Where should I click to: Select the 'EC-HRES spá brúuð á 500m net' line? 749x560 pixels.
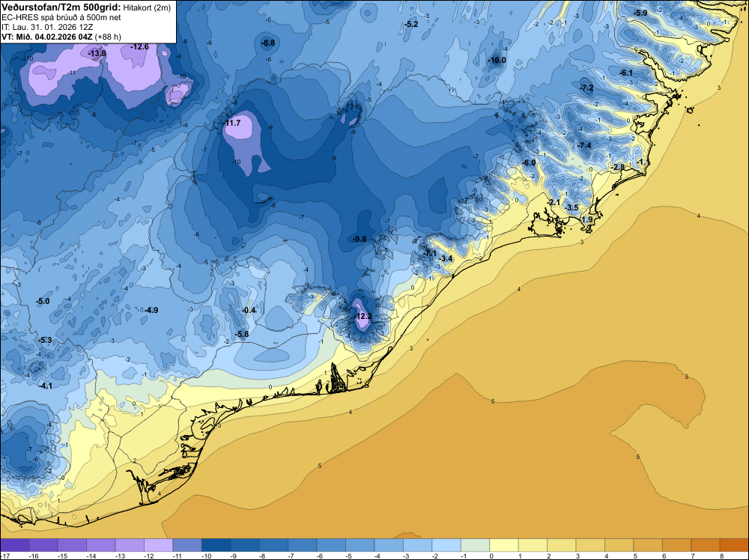61,17
